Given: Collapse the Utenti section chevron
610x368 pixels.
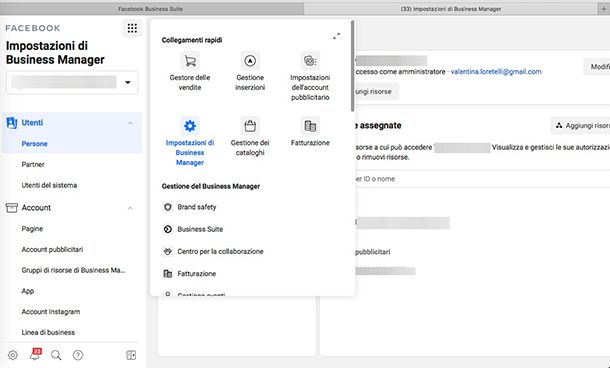Looking at the screenshot, I should 130,123.
